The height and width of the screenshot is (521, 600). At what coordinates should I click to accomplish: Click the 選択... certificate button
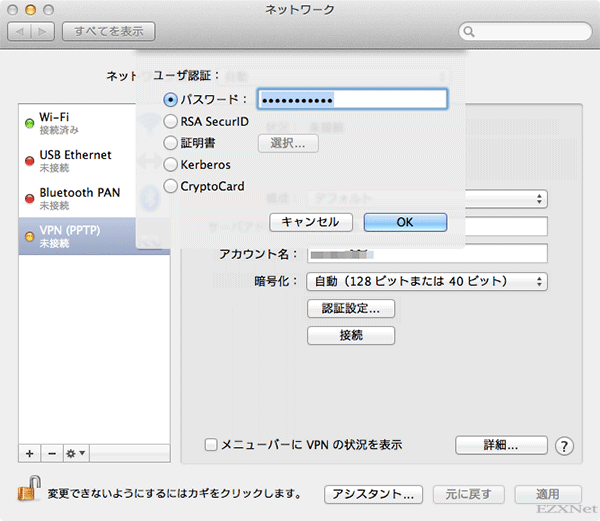pyautogui.click(x=288, y=143)
